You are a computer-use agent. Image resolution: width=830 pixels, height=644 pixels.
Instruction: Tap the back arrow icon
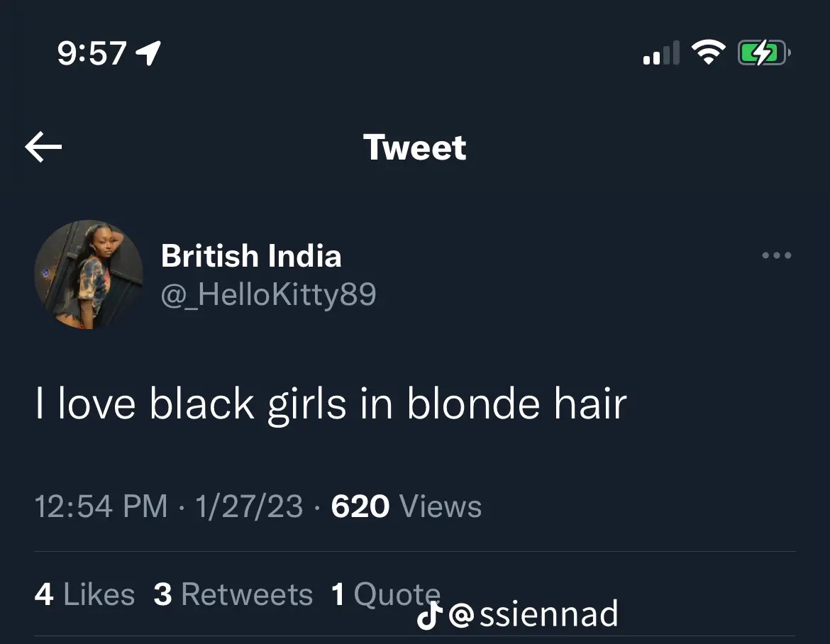[43, 147]
